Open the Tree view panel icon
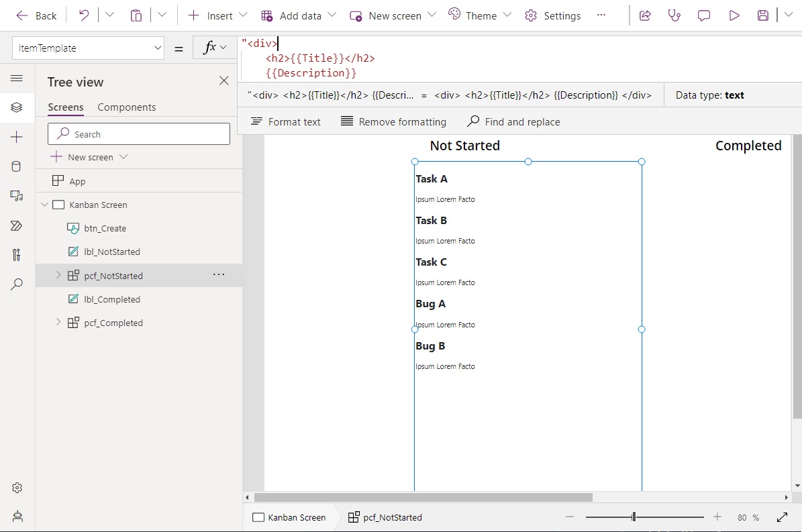Viewport: 802px width, 532px height. point(17,107)
